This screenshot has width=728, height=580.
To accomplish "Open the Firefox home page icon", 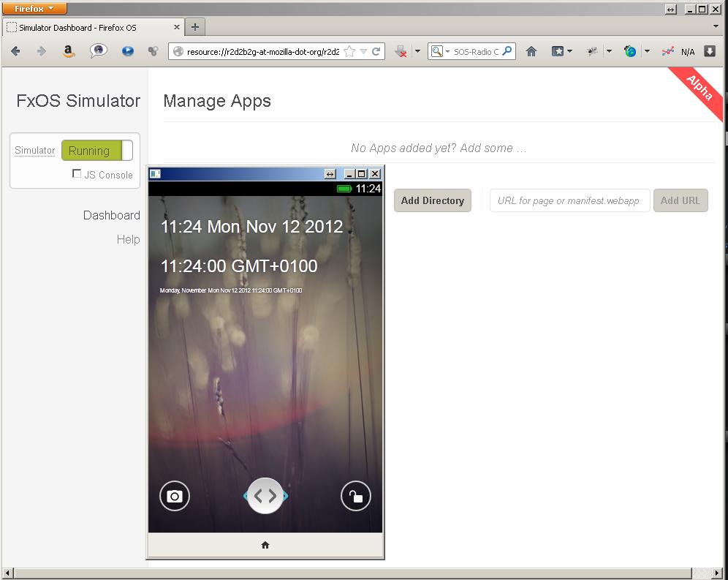I will tap(531, 51).
